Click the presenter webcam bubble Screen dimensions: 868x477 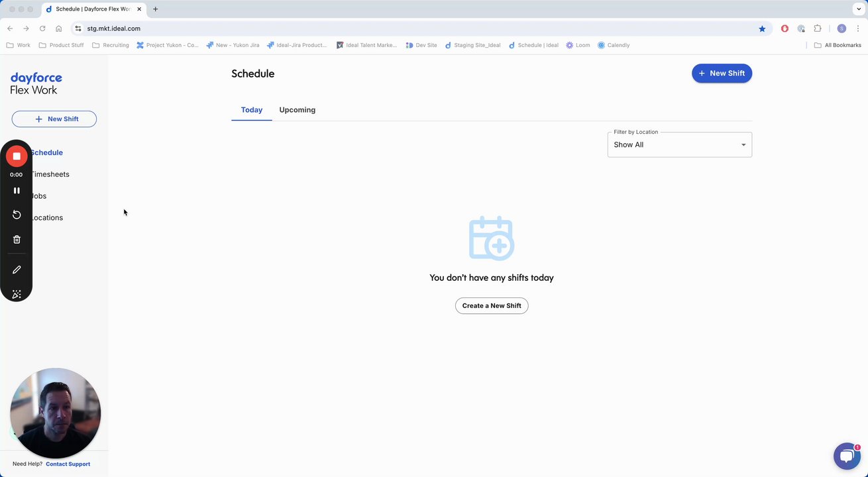[x=56, y=413]
